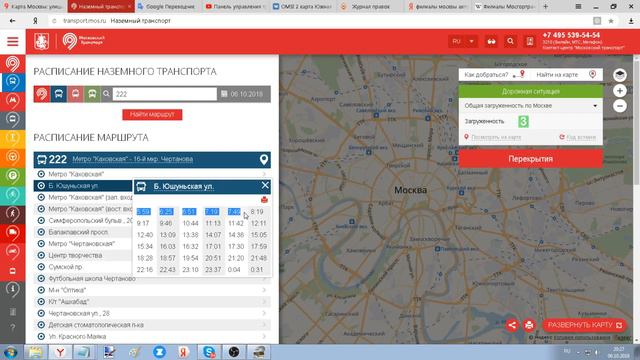Open the Б. Юшуньская ул. popup title link
The width and height of the screenshot is (640, 360).
[x=184, y=186]
